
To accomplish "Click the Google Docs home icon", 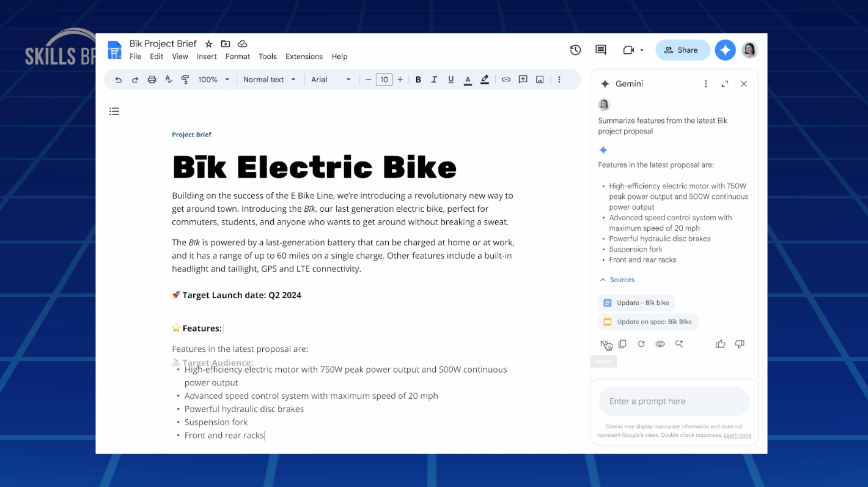I will point(114,50).
